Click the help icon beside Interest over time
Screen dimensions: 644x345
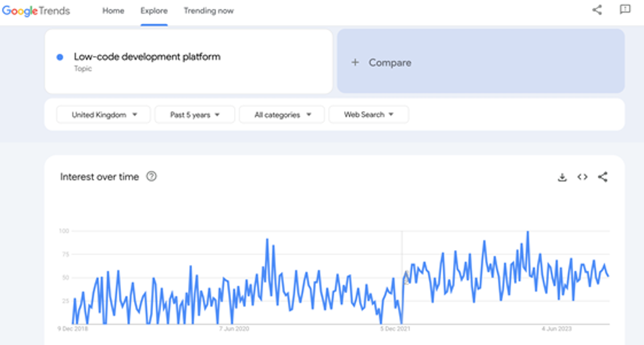point(151,177)
